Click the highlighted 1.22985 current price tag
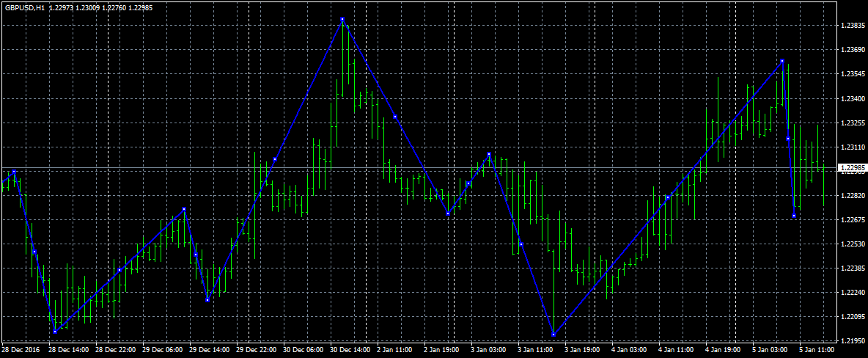The width and height of the screenshot is (868, 358). click(852, 167)
